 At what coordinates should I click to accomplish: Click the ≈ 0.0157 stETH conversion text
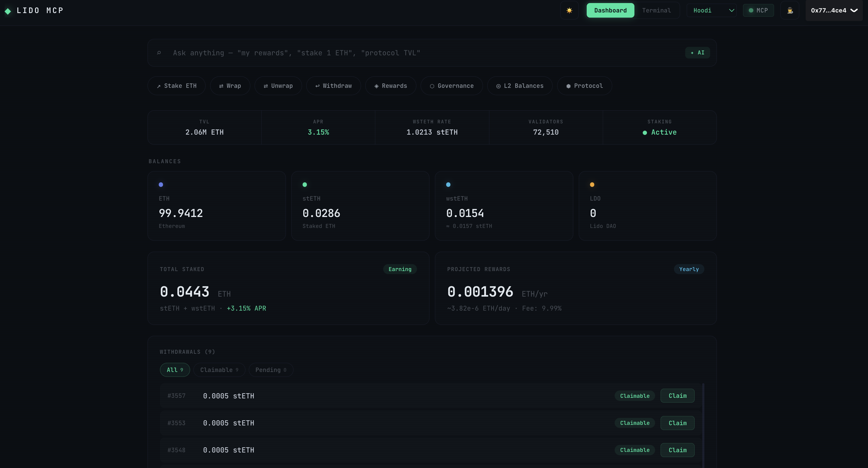coord(469,226)
